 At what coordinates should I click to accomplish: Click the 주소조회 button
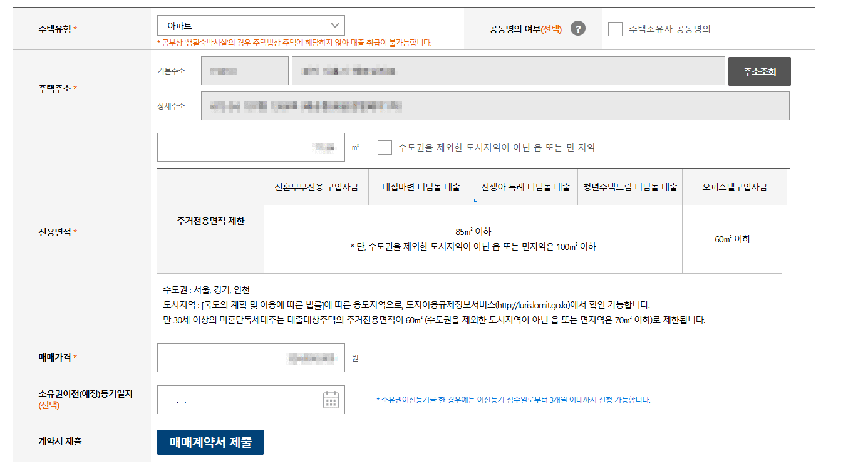(760, 71)
